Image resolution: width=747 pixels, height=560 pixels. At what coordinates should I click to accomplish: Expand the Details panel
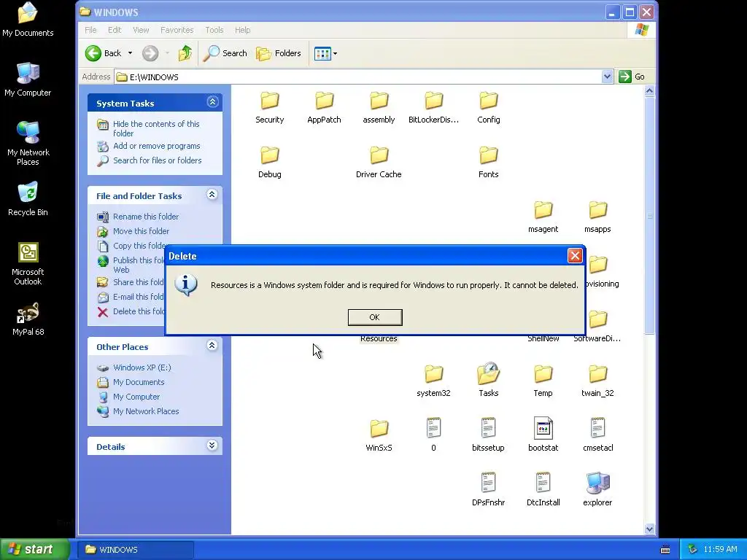[x=212, y=446]
